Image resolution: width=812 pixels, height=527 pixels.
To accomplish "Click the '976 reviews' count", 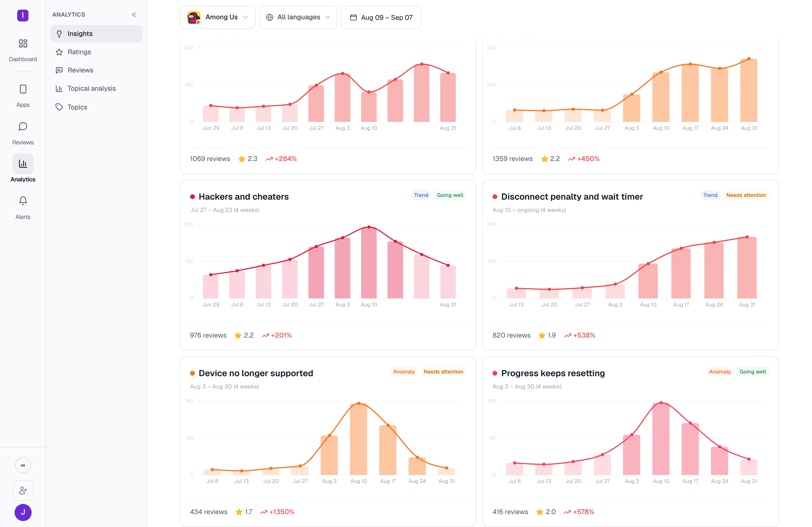I will [208, 335].
